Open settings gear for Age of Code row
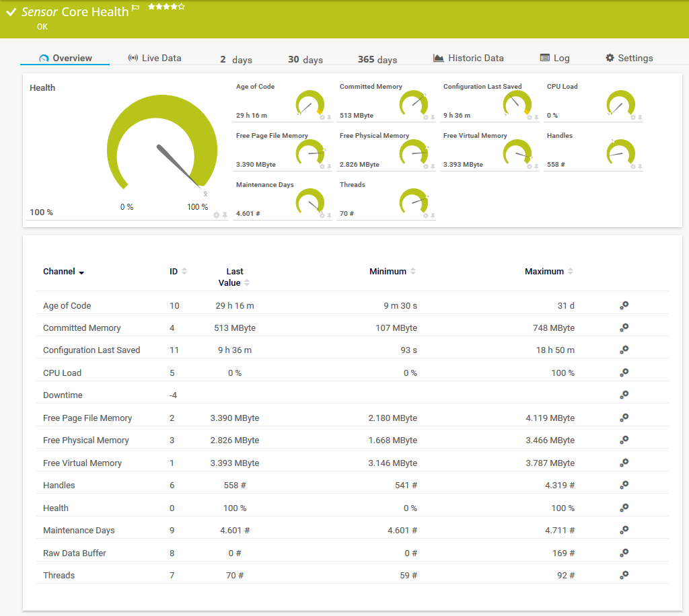This screenshot has width=689, height=616. click(624, 305)
